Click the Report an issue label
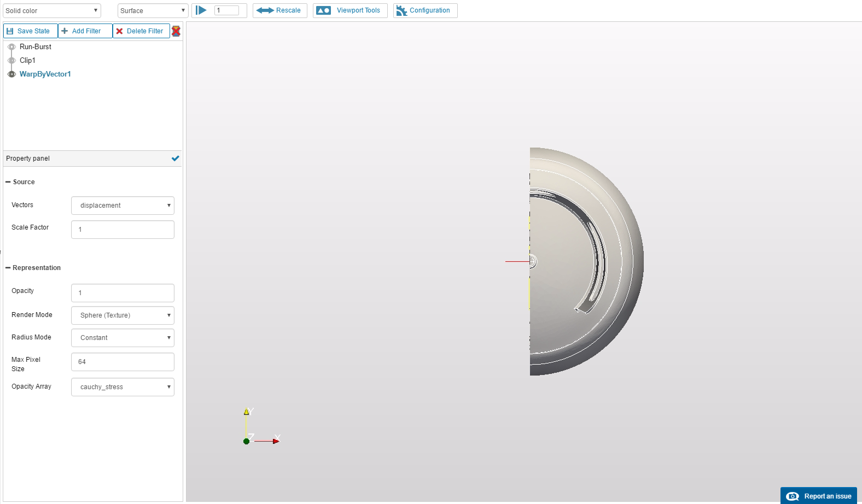Image resolution: width=862 pixels, height=504 pixels. [x=828, y=496]
